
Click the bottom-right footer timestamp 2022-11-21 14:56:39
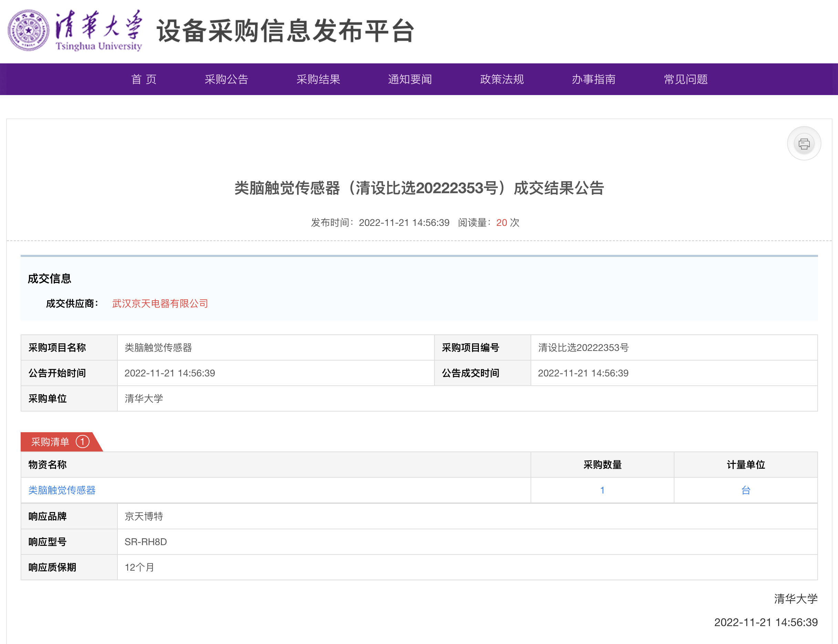point(766,622)
